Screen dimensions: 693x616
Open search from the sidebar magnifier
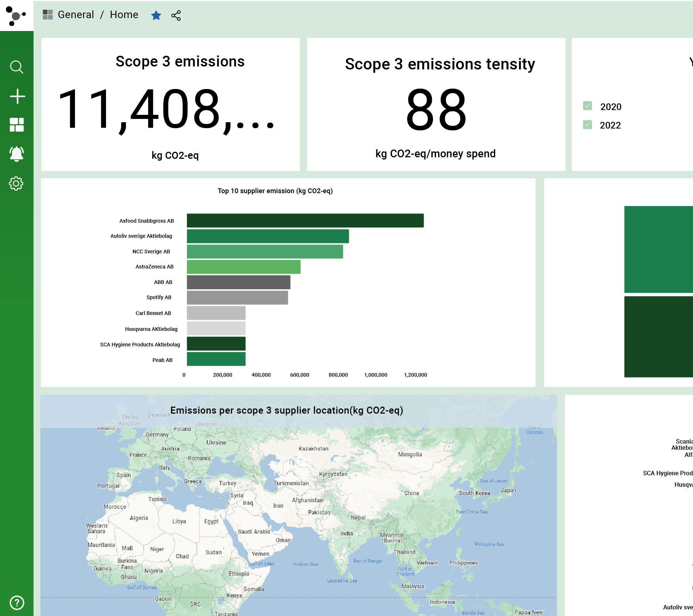(17, 67)
